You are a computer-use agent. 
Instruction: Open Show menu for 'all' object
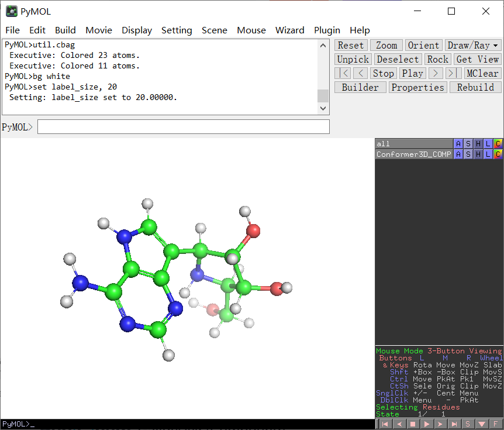click(468, 144)
